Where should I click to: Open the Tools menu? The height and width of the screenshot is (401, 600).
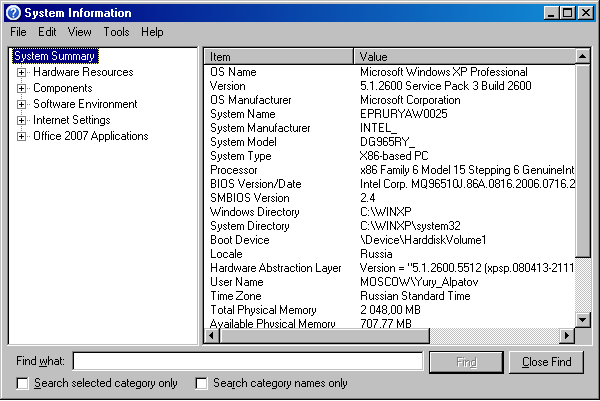click(116, 32)
